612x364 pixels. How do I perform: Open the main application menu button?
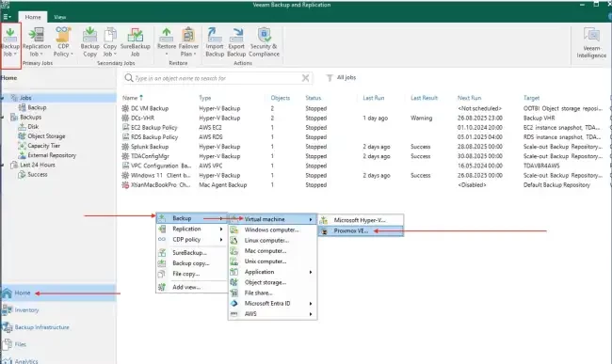pyautogui.click(x=7, y=17)
